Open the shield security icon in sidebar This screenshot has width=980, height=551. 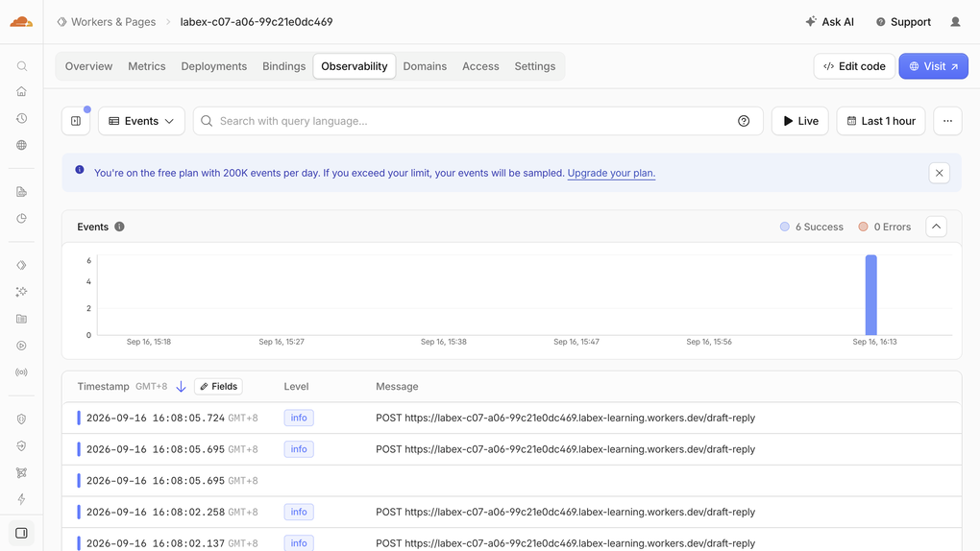click(x=21, y=419)
